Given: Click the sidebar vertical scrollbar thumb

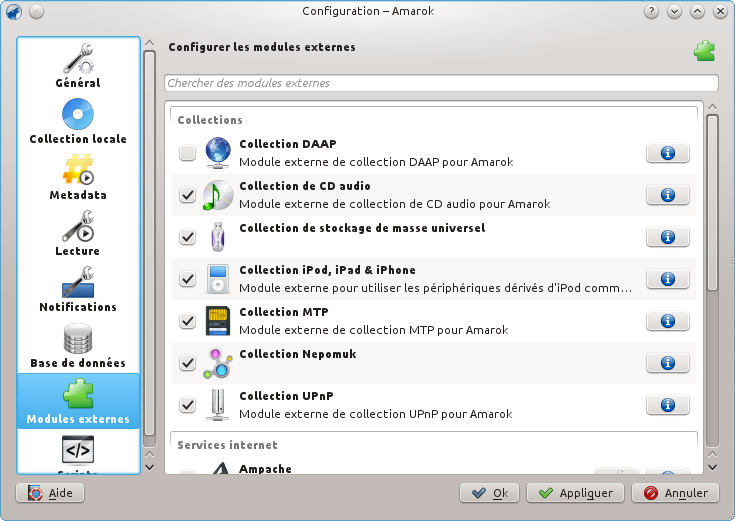Looking at the screenshot, I should 150,243.
